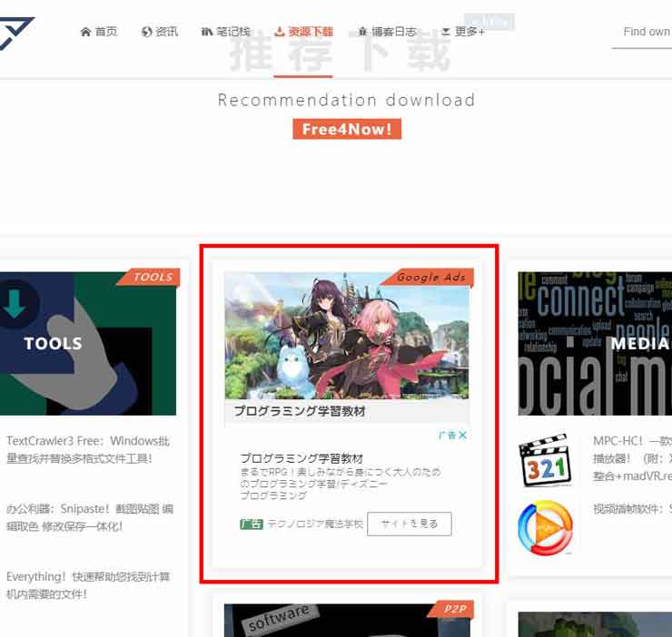672x637 pixels.
Task: Click the テクノロジア魔法学校 advertiser link
Action: click(x=315, y=524)
